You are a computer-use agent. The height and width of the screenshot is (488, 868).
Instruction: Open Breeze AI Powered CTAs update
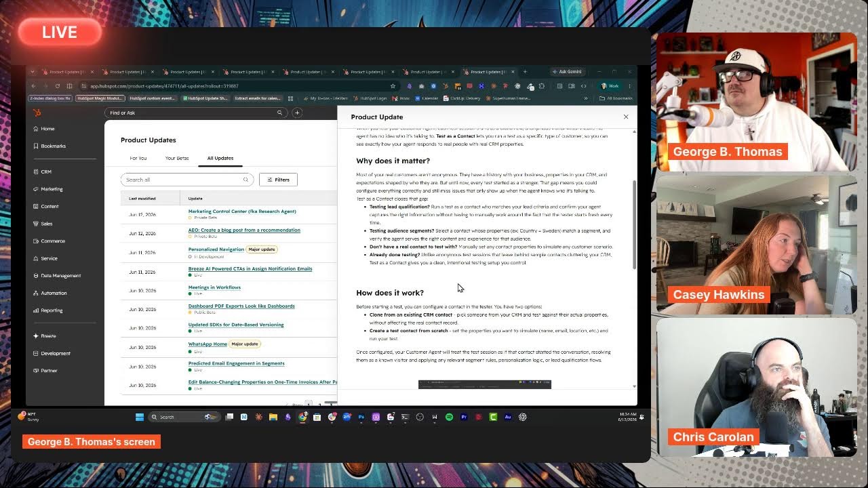pos(250,268)
